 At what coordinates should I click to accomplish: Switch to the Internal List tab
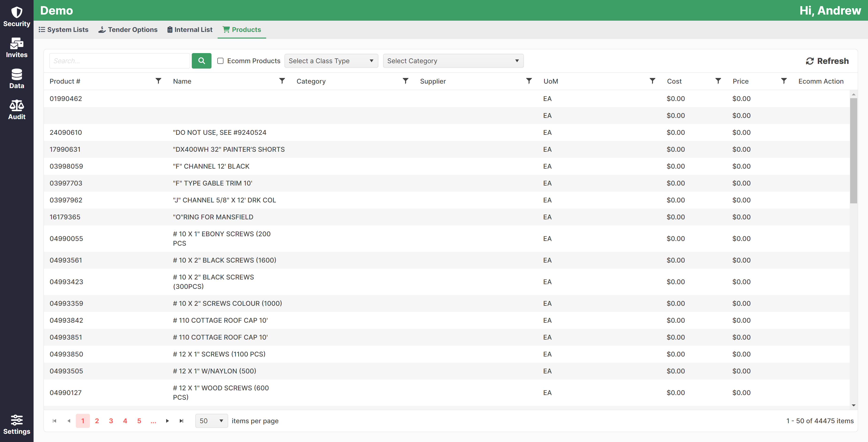(190, 30)
